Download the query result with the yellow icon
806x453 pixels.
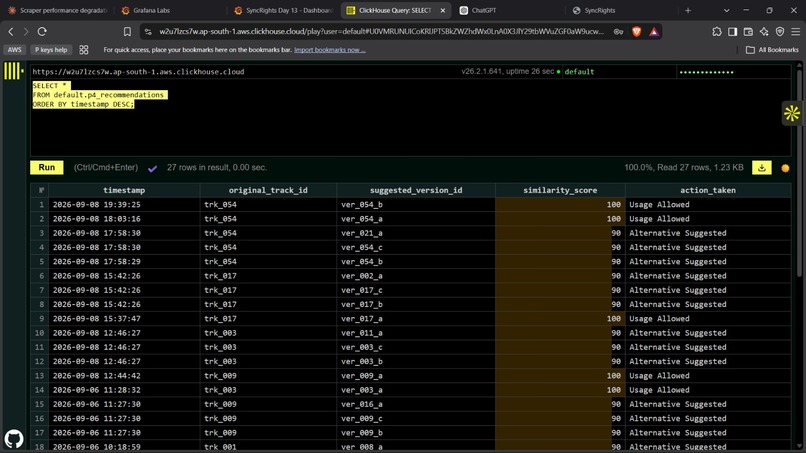[762, 168]
